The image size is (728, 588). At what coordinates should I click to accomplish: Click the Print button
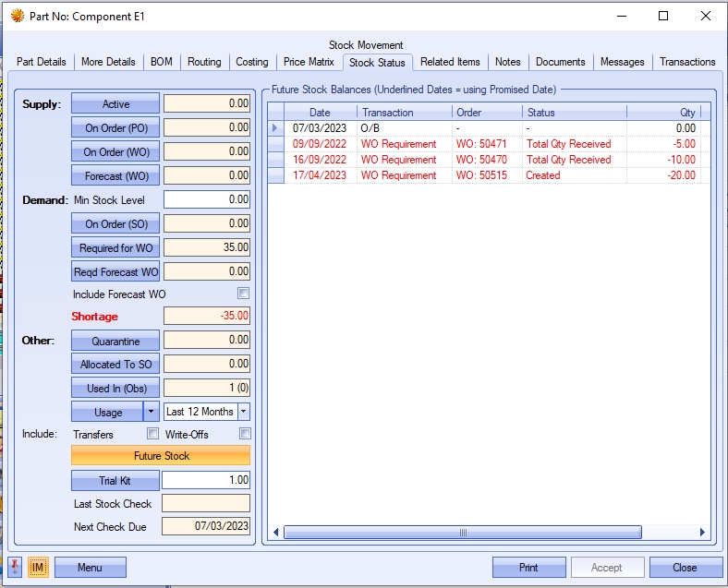coord(528,567)
